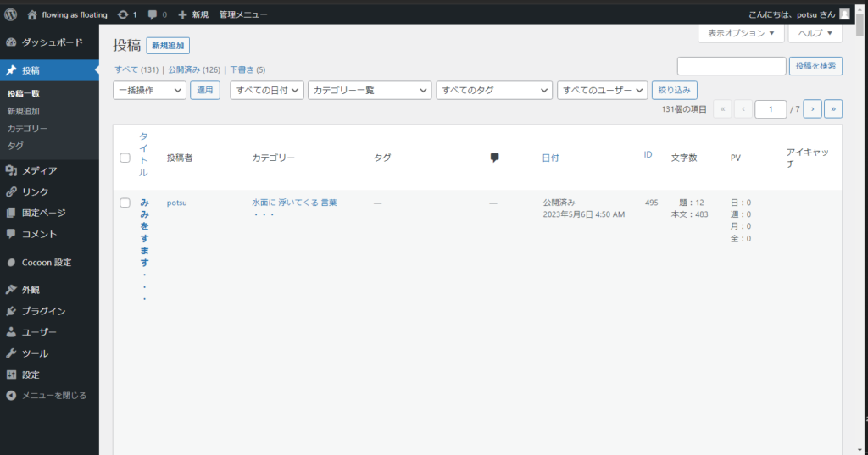Expand the すべての日付 date filter
This screenshot has width=868, height=455.
266,91
